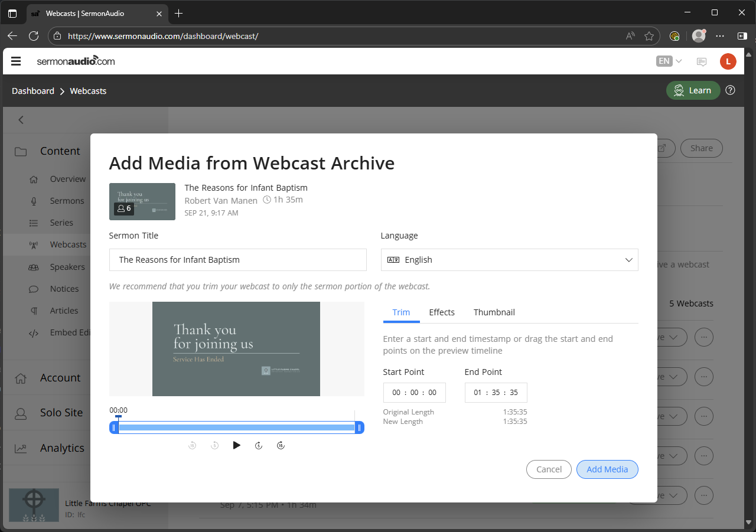This screenshot has width=756, height=532.
Task: Click the Add Media button
Action: click(x=607, y=469)
